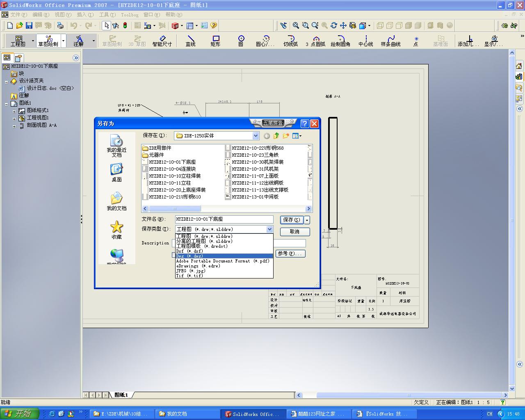Open the 帮助(H) menu
Image resolution: width=525 pixels, height=420 pixels.
coord(174,15)
